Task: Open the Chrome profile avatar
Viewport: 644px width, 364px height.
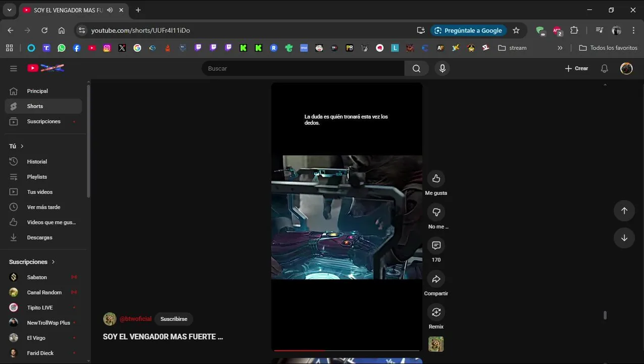Action: 616,30
